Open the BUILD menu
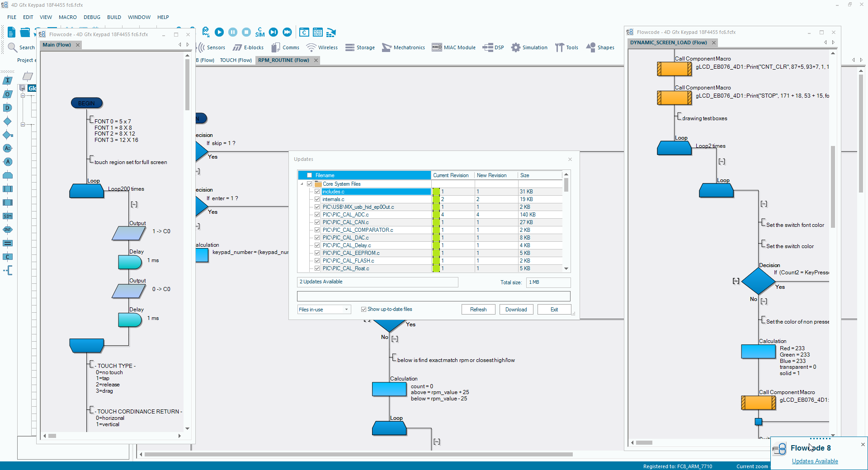 coord(114,17)
